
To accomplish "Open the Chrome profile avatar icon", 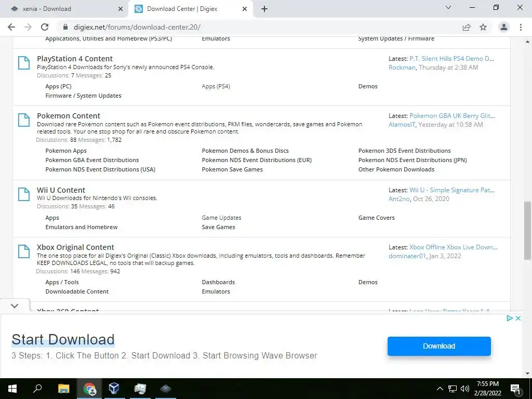I will pyautogui.click(x=504, y=27).
